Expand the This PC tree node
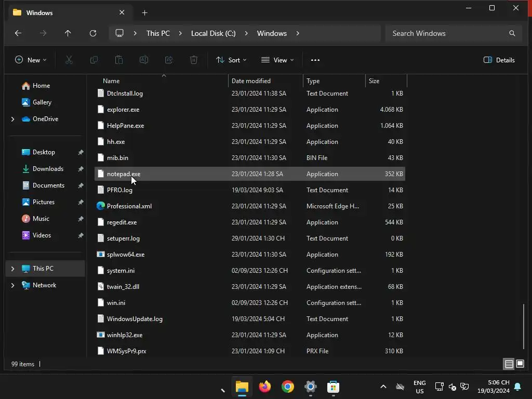Screen dimensions: 532x399 tap(13, 269)
